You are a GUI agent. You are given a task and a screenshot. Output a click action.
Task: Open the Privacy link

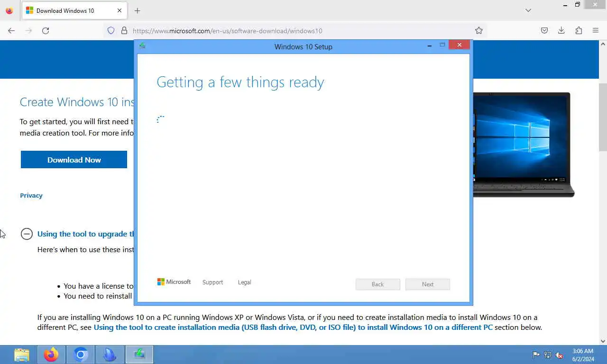(31, 195)
